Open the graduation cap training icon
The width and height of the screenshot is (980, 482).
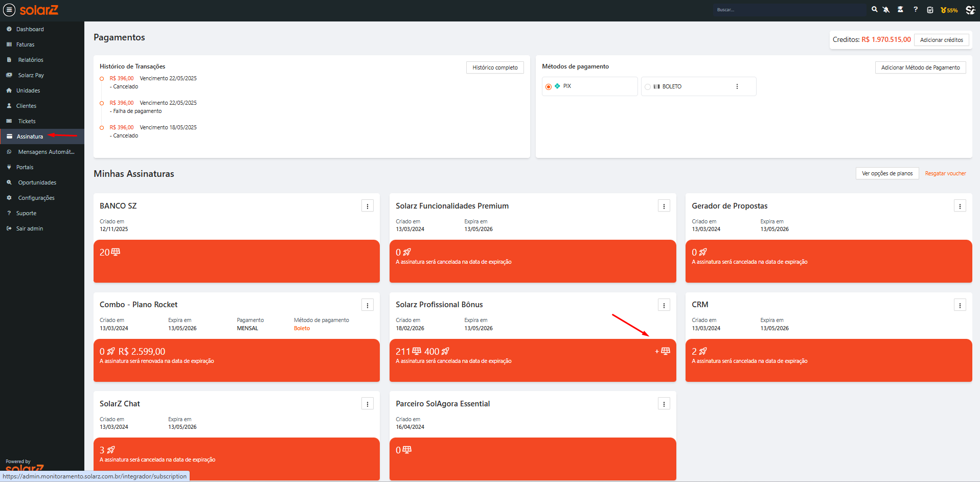[x=900, y=10]
